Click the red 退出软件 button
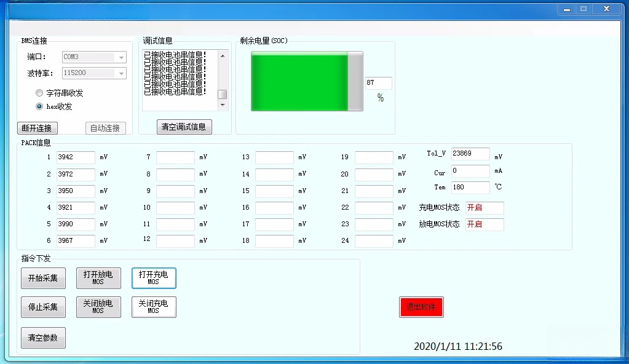Screen dimensions: 629x364 (421, 307)
